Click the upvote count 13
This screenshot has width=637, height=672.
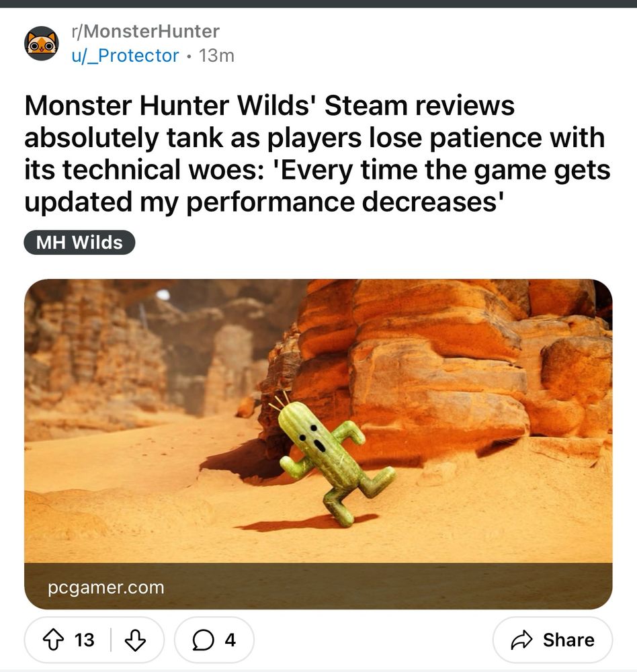pyautogui.click(x=84, y=640)
